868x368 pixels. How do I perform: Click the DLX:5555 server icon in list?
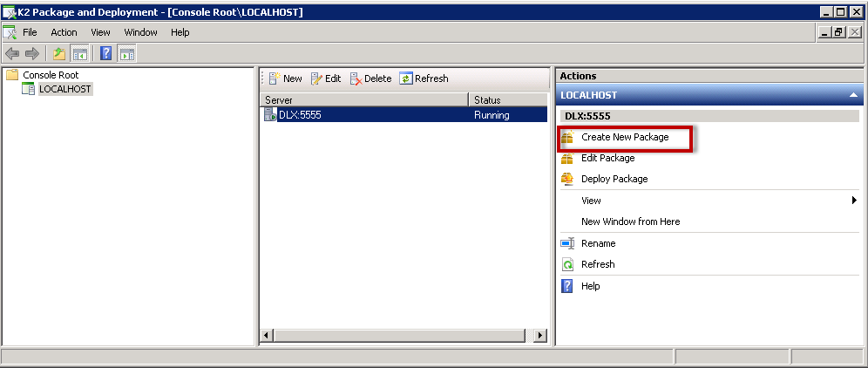point(270,115)
